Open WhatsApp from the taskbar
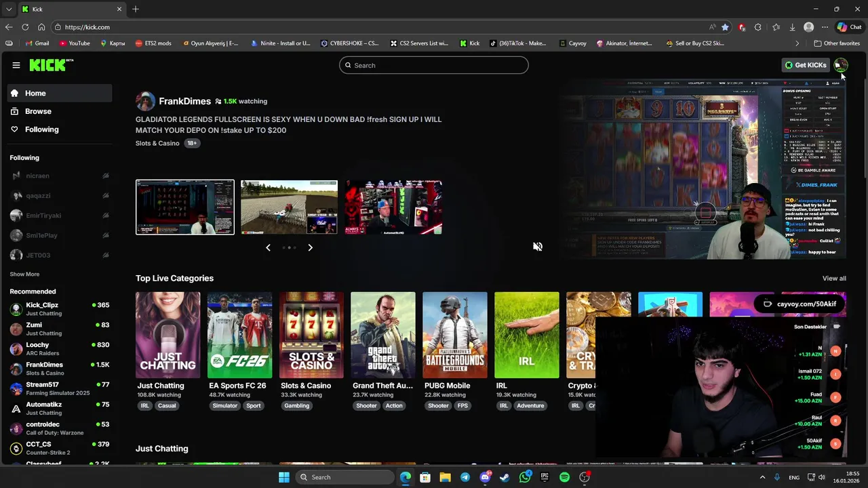 pyautogui.click(x=525, y=477)
